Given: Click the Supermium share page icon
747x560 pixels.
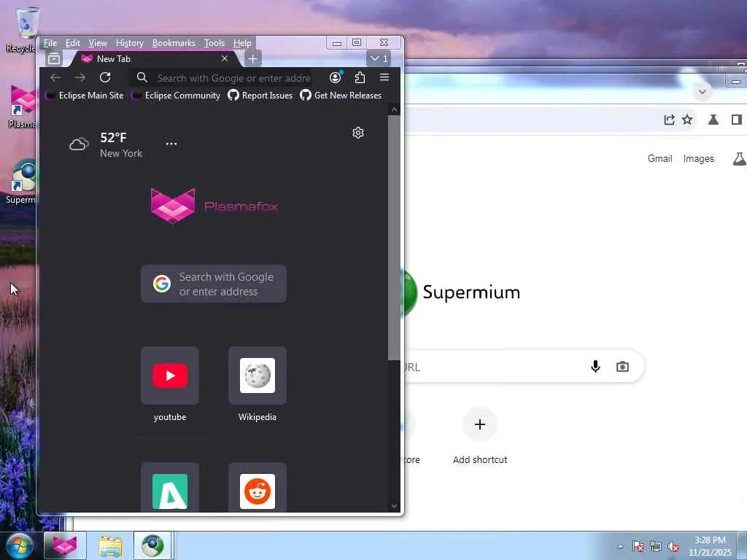Looking at the screenshot, I should [x=670, y=120].
